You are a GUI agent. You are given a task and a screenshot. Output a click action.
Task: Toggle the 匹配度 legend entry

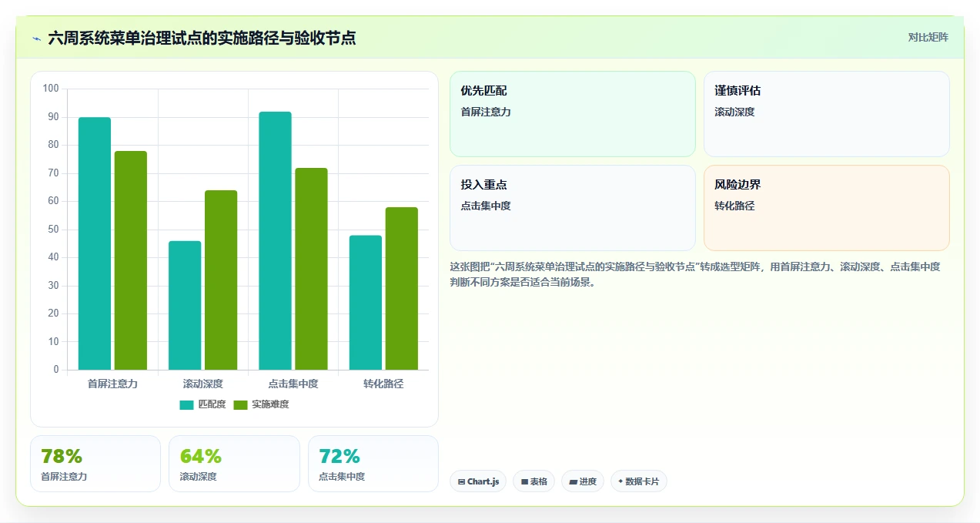202,404
